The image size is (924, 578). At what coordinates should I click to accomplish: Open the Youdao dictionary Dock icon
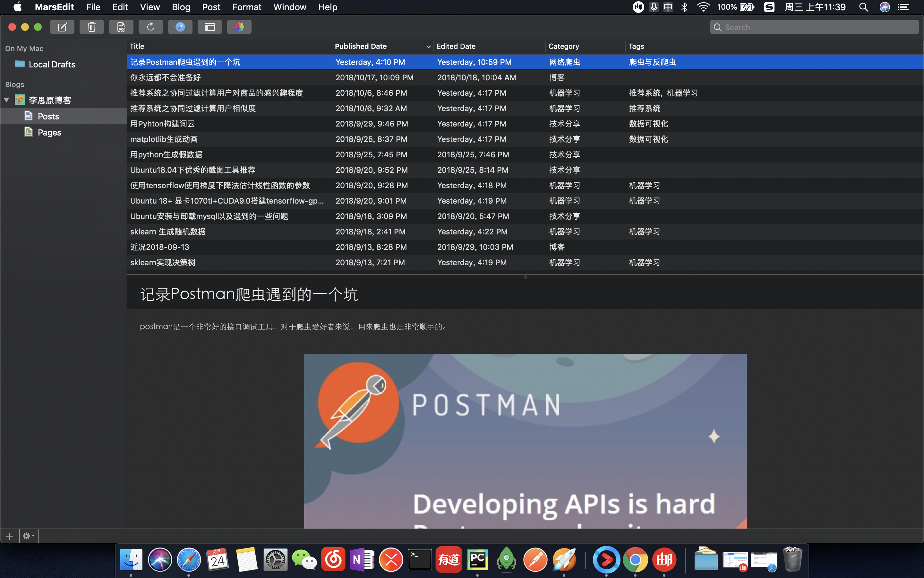[x=449, y=560]
